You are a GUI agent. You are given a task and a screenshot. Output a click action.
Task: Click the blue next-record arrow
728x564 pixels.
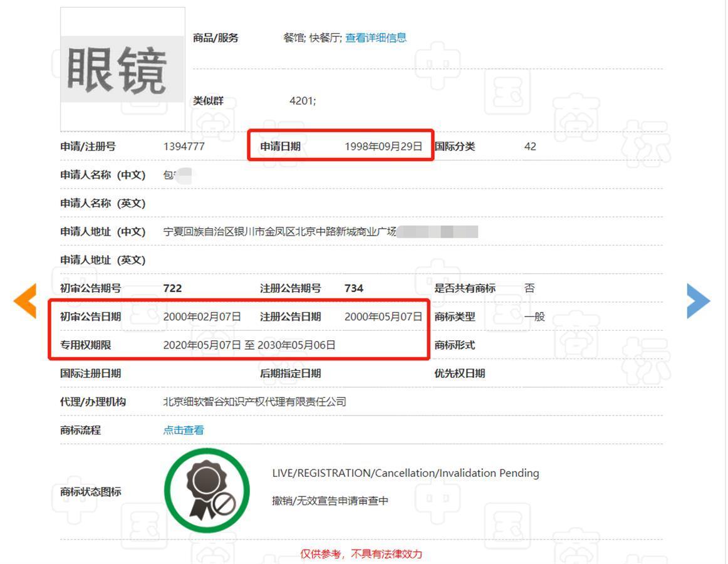[698, 301]
